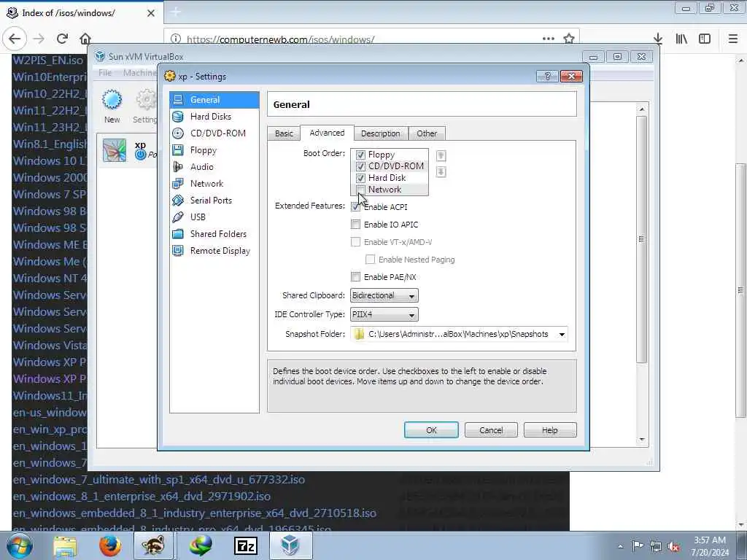Open the Shared Folders settings icon
747x560 pixels.
pos(178,234)
